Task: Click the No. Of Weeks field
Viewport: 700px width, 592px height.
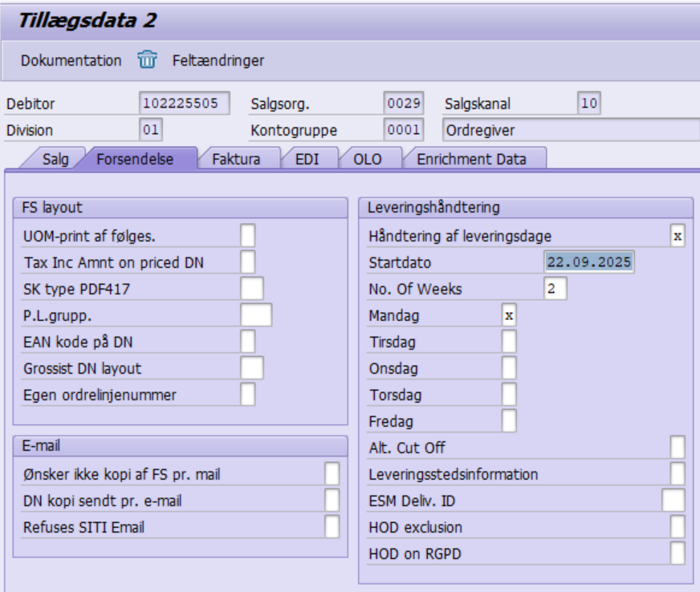Action: (555, 289)
